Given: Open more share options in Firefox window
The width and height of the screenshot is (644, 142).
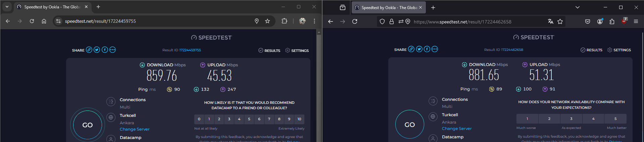Looking at the screenshot, I should [x=435, y=49].
